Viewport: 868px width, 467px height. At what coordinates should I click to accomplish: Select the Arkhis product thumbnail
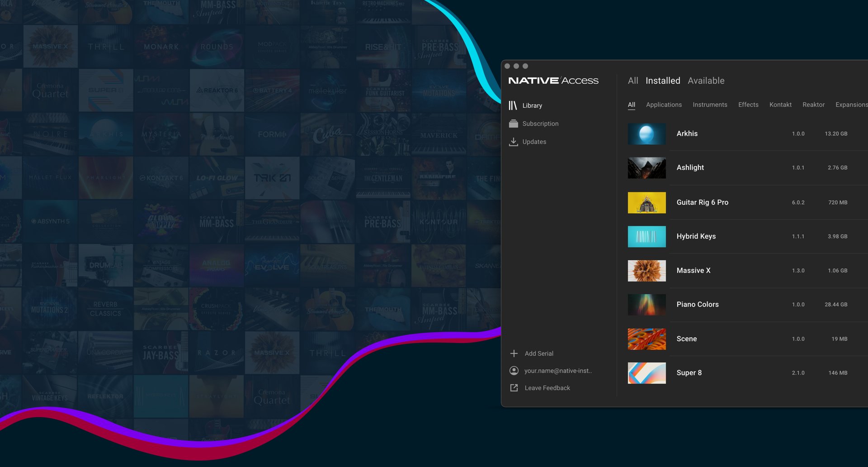646,134
